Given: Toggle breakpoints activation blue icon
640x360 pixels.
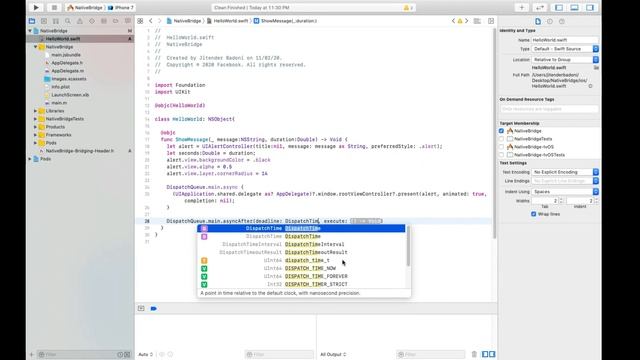Looking at the screenshot, I should coord(153,309).
